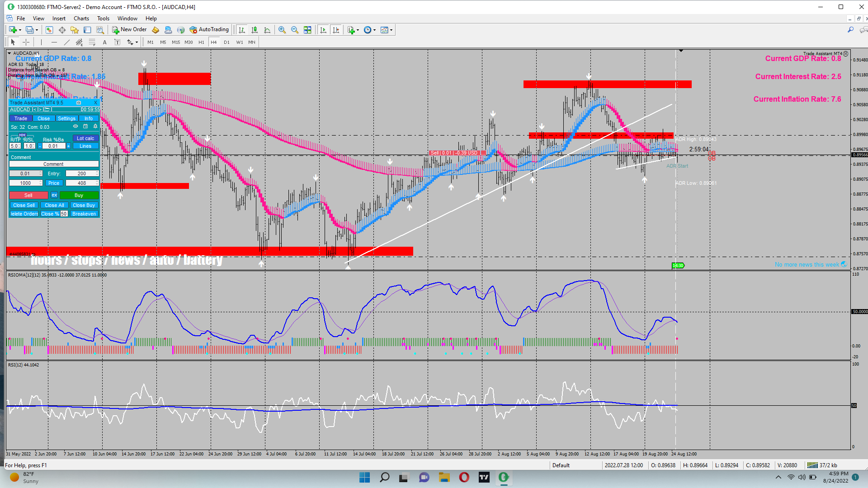Toggle AutoTrading on the toolbar
This screenshot has height=488, width=868.
(x=209, y=30)
